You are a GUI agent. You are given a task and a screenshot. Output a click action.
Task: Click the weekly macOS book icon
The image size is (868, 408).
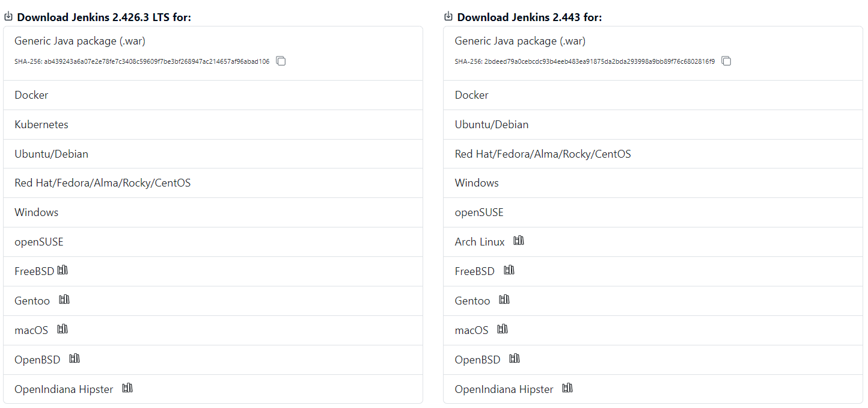(x=503, y=329)
